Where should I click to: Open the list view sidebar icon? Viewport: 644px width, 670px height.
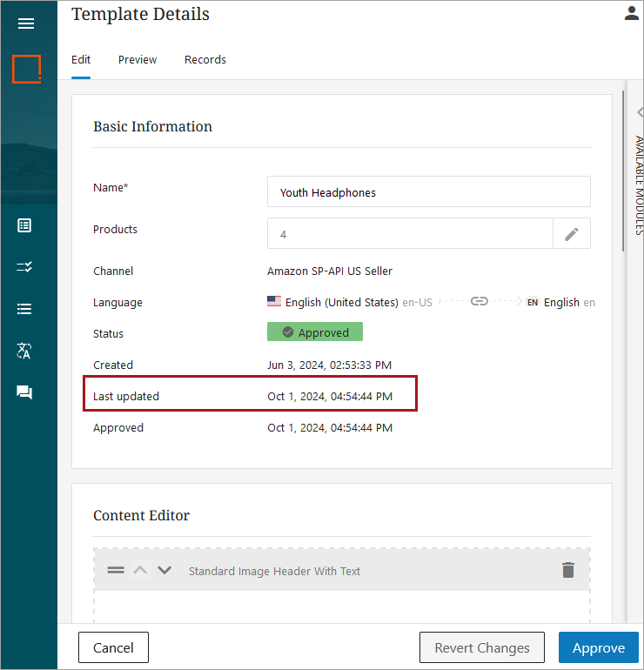[x=24, y=225]
